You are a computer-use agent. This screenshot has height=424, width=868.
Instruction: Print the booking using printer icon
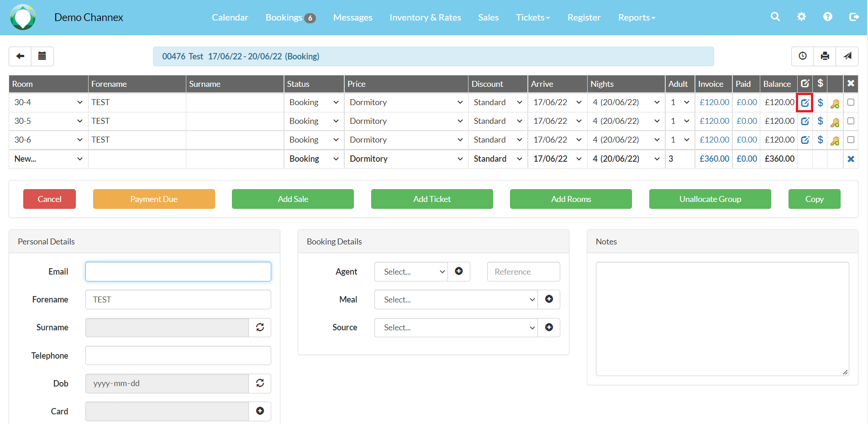[x=825, y=56]
